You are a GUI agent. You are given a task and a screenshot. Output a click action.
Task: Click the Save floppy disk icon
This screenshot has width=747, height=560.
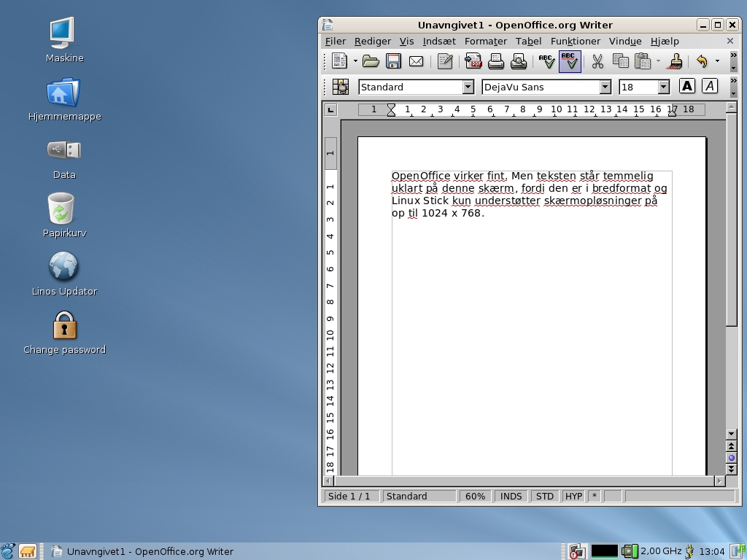pos(393,62)
